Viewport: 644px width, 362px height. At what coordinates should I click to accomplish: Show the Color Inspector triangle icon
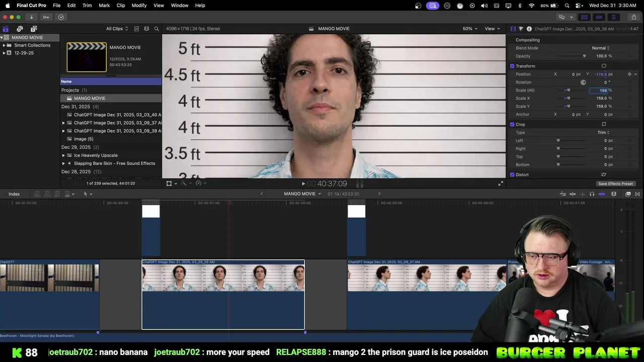coord(521,29)
